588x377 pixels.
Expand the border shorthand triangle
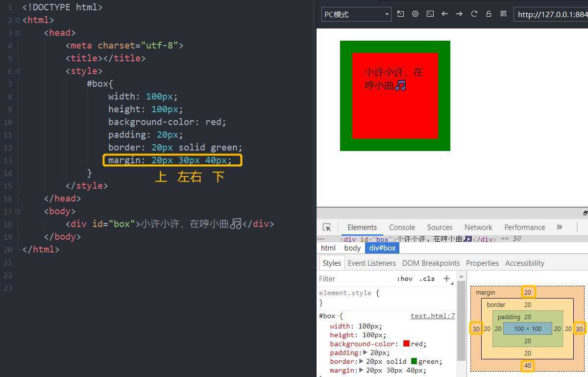(362, 361)
